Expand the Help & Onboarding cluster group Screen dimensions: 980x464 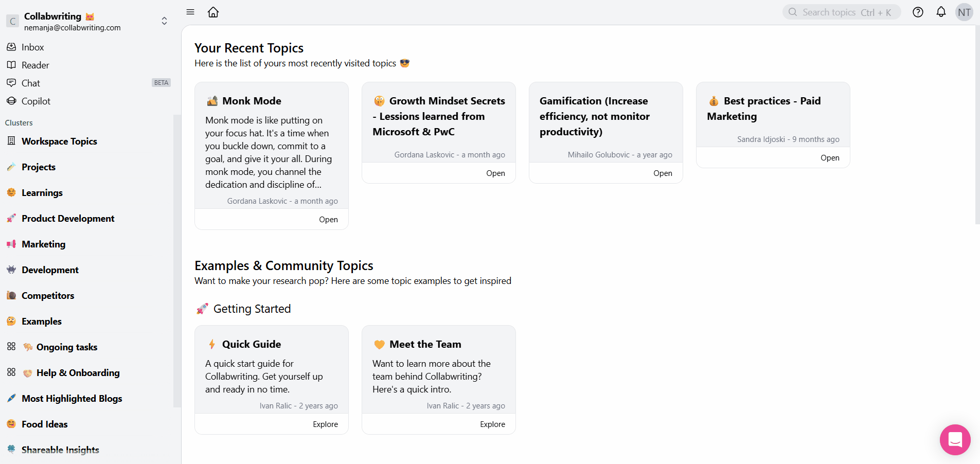click(x=11, y=372)
